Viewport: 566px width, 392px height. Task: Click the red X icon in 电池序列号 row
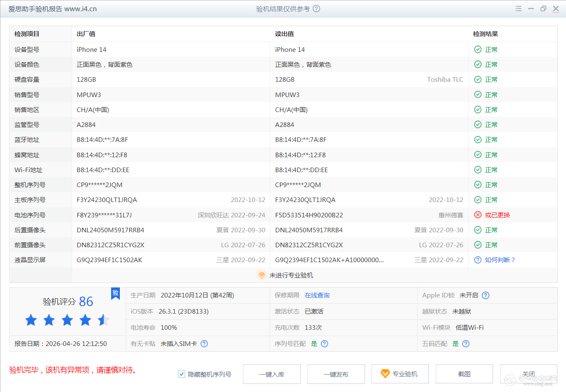pyautogui.click(x=478, y=215)
